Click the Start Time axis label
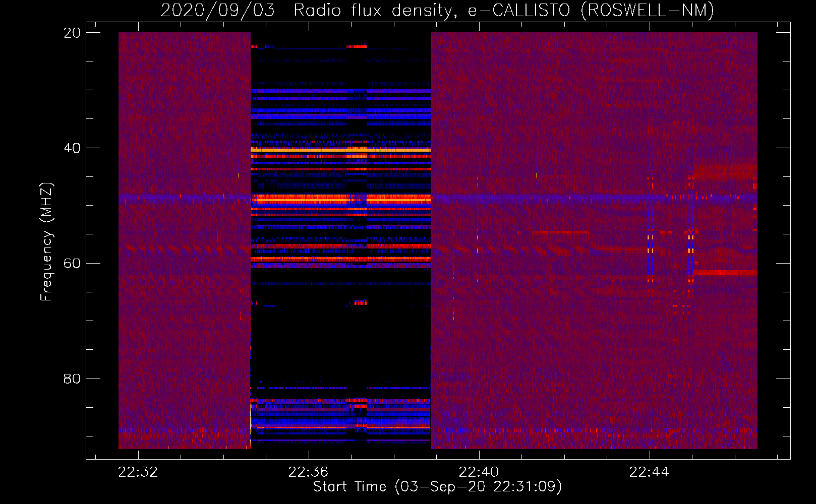This screenshot has height=504, width=816. (x=437, y=487)
